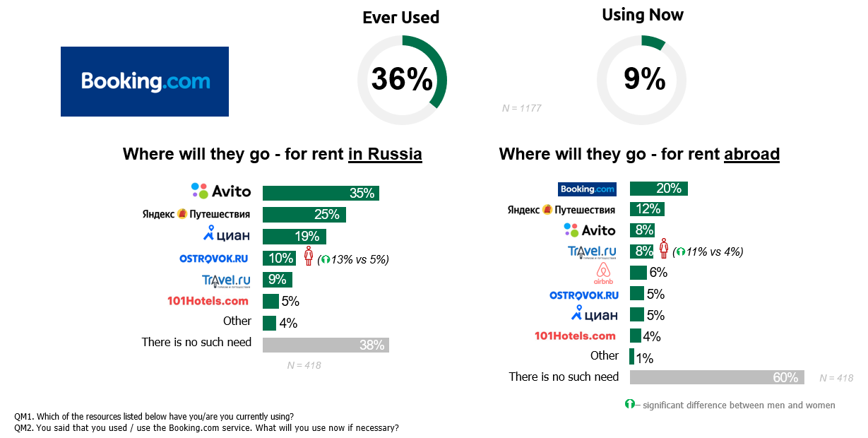
Task: Click the small Booking.com logo in abroad chart
Action: pyautogui.click(x=587, y=189)
